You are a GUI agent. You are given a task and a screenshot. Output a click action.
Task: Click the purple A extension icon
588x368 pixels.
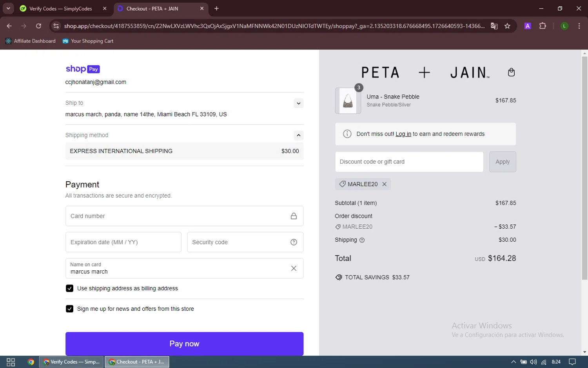tap(528, 26)
